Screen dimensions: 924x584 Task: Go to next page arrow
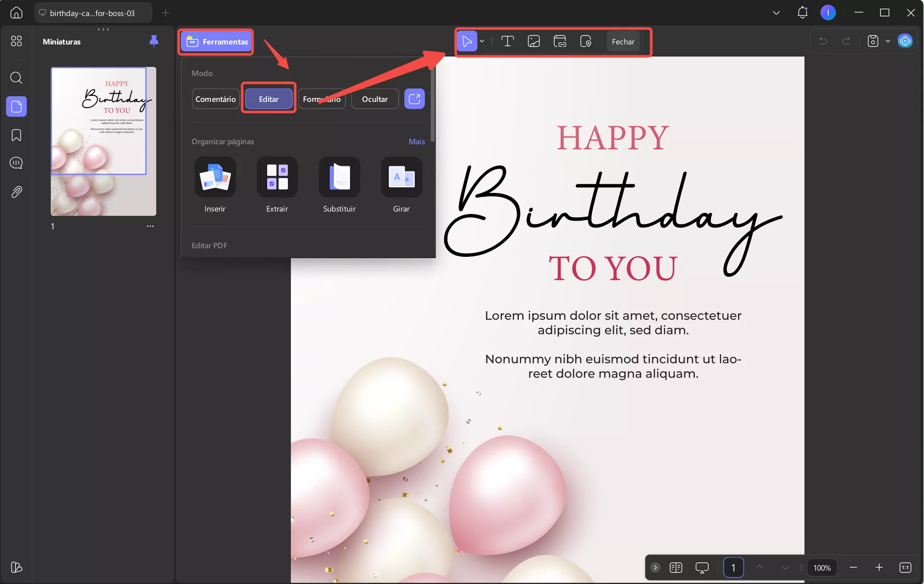coord(785,568)
